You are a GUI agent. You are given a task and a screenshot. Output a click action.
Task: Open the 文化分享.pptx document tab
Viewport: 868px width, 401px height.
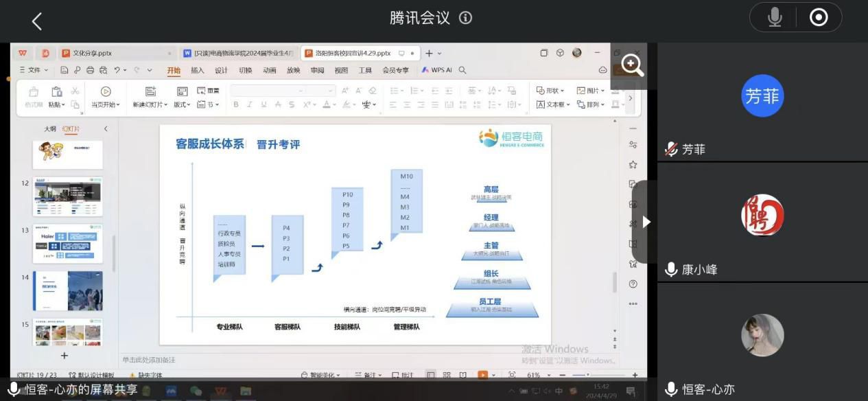click(x=93, y=53)
